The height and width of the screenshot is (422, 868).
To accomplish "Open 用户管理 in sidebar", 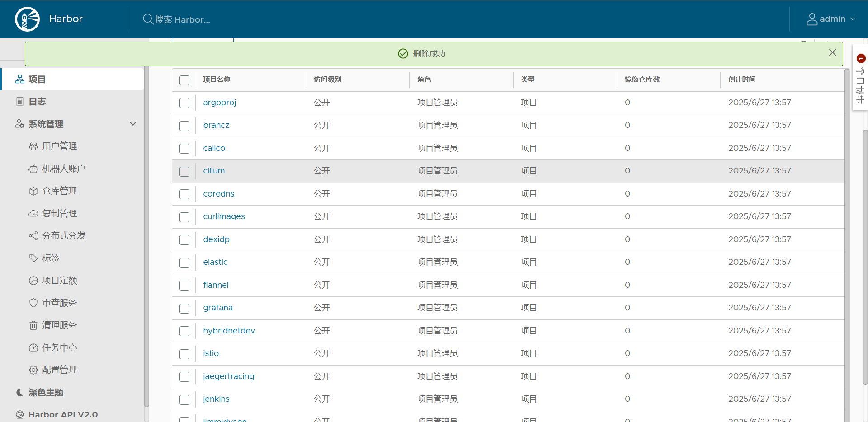I will 60,146.
